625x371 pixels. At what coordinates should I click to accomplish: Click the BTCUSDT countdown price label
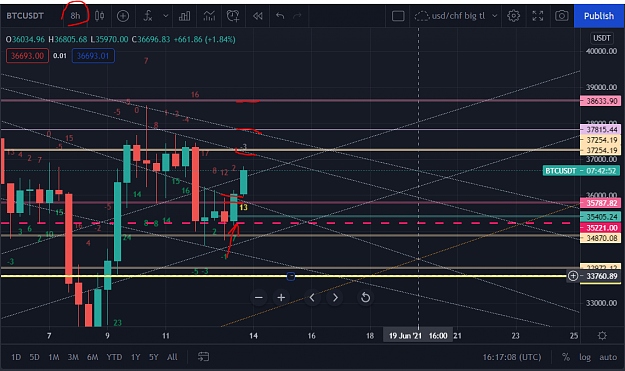581,171
